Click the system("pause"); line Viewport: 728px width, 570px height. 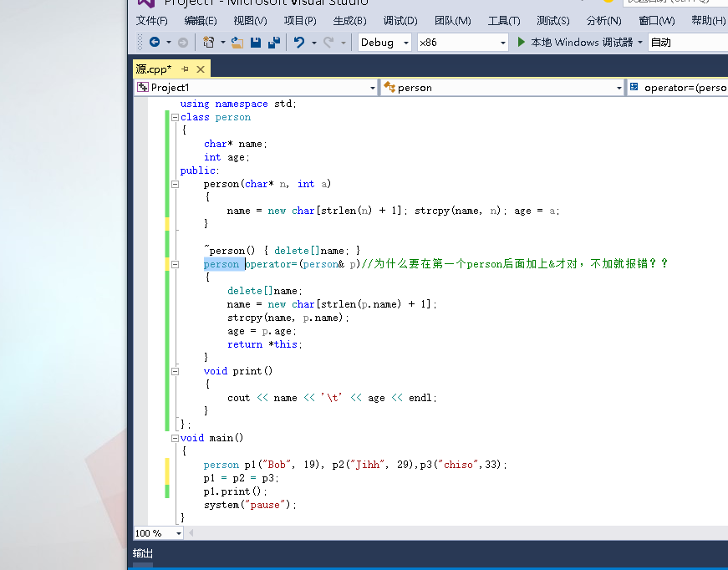pos(250,505)
